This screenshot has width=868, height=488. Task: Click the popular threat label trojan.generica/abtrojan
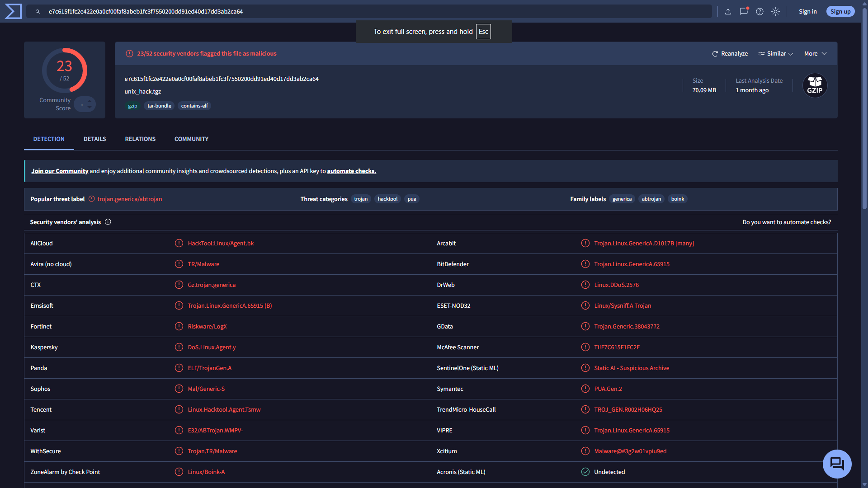pyautogui.click(x=130, y=199)
